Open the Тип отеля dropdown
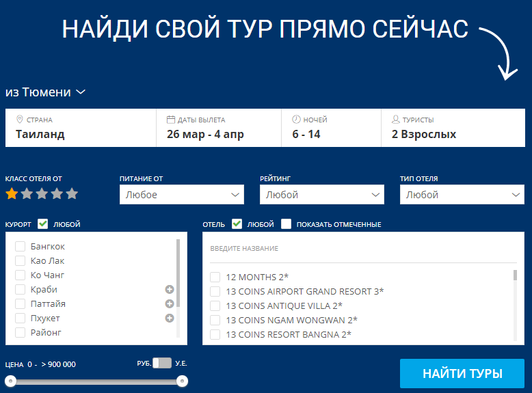 coord(462,195)
